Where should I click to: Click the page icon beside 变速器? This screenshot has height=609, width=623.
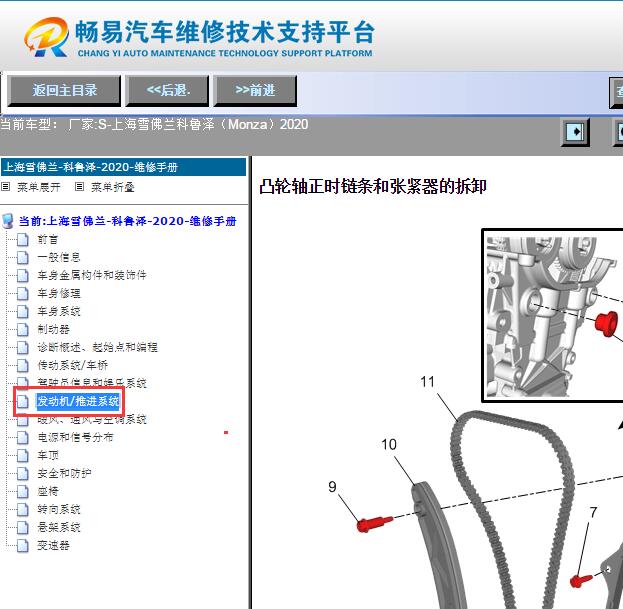coord(23,545)
